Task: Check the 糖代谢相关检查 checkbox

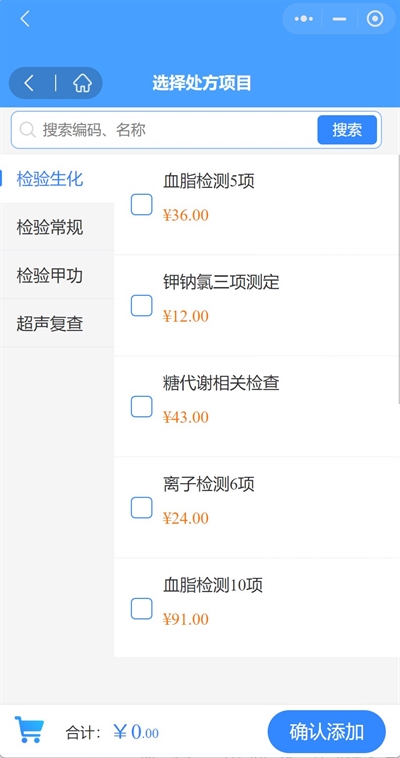Action: coord(142,407)
